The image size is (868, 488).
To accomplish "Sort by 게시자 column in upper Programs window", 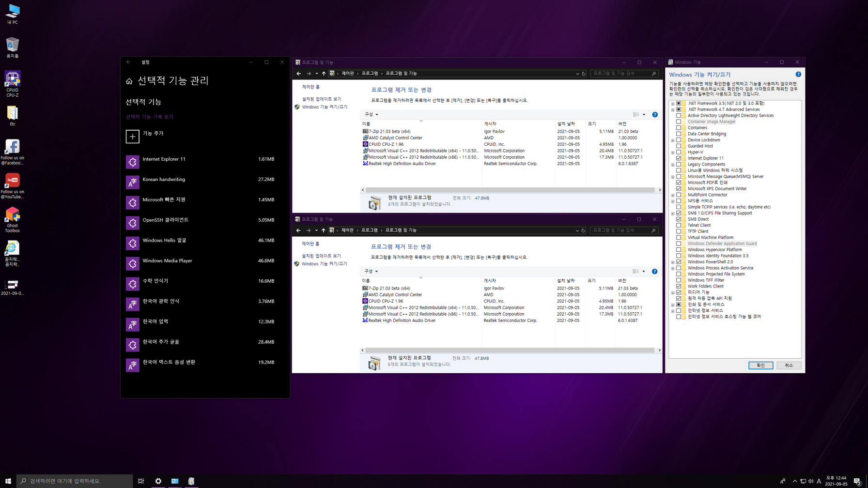I will click(518, 124).
